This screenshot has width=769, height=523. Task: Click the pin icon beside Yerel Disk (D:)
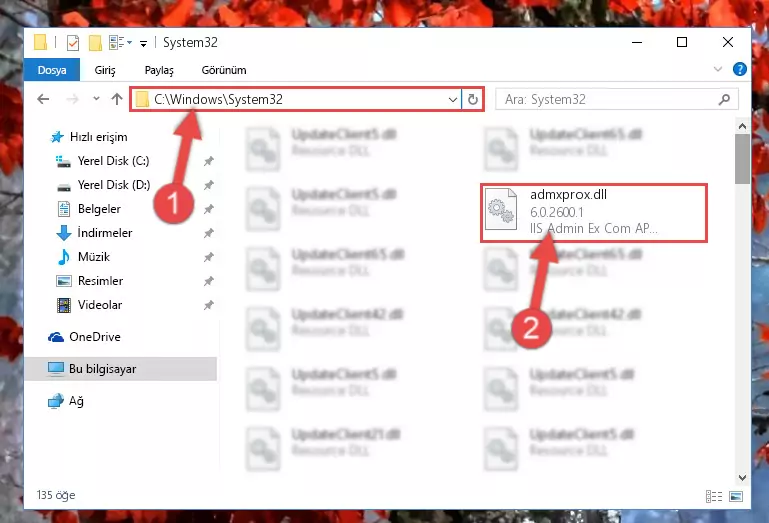pos(209,185)
